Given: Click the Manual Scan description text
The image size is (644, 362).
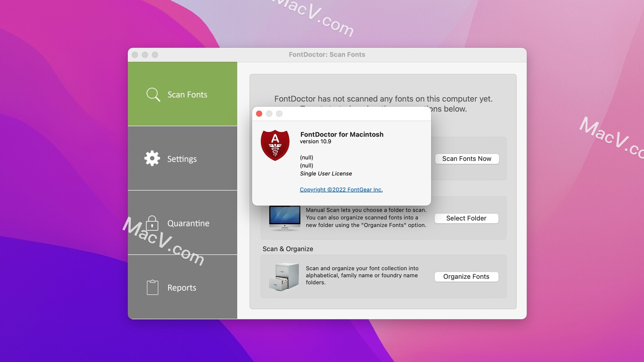Looking at the screenshot, I should coord(366,218).
